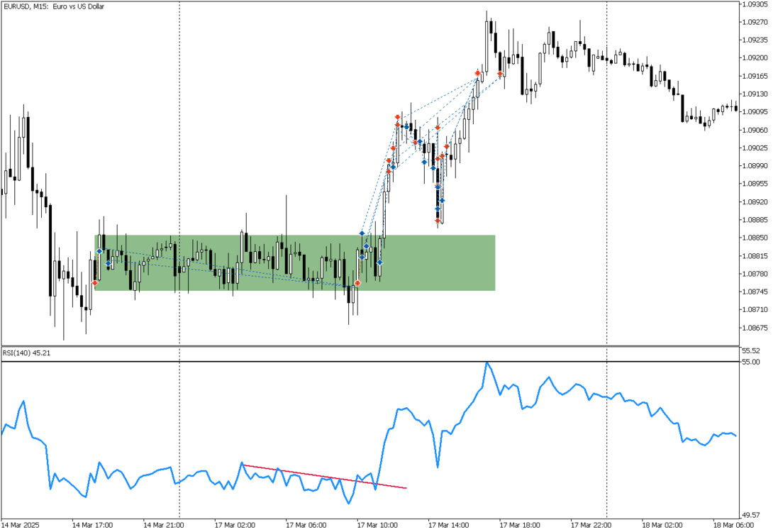778x532 pixels.
Task: Select the red trendline on RSI
Action: pos(325,477)
